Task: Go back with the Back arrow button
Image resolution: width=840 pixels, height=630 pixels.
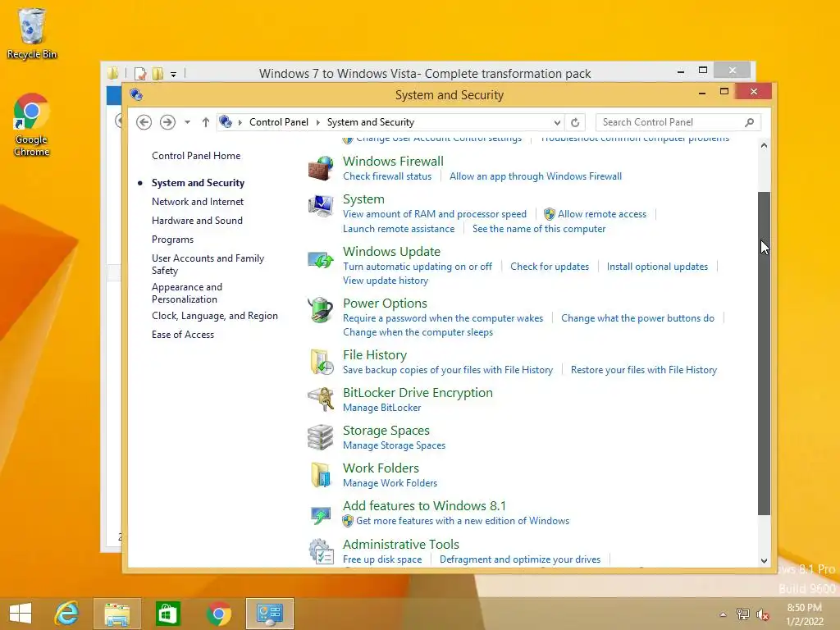Action: (x=144, y=122)
